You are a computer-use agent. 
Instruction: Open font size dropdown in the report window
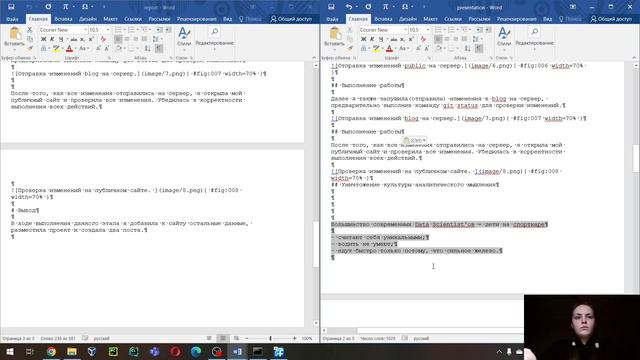pyautogui.click(x=108, y=30)
